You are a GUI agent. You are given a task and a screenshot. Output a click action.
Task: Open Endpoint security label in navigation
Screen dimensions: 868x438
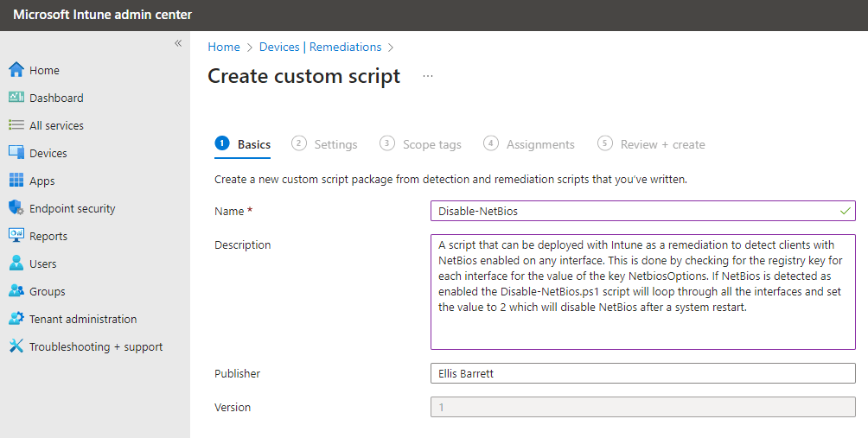pos(73,208)
